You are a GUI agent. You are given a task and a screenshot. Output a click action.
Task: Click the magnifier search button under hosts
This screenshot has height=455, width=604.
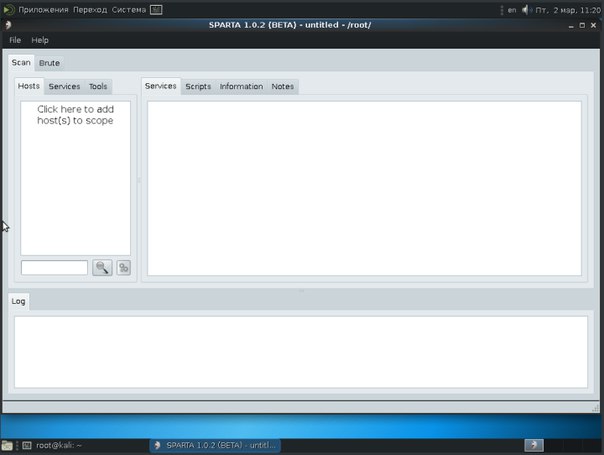(x=102, y=267)
